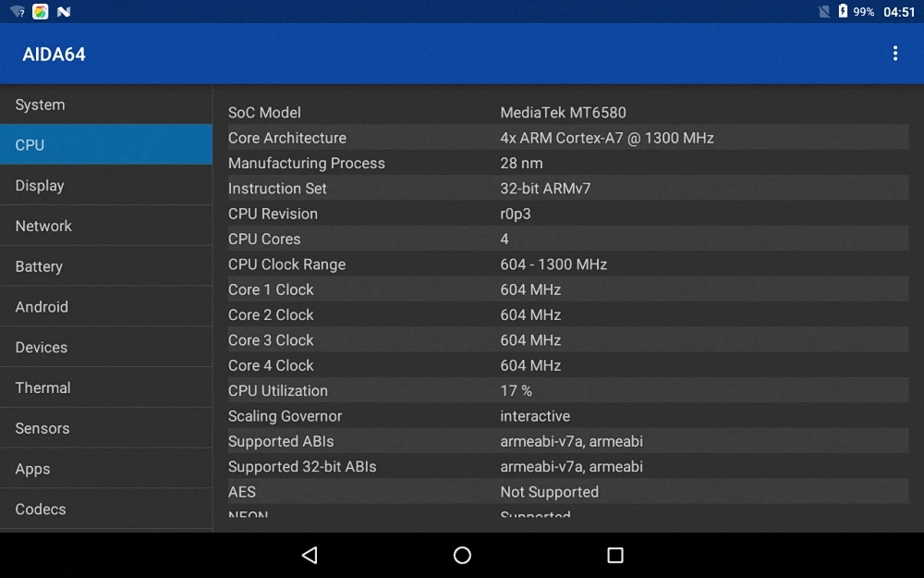Select the CPU Utilization label

pyautogui.click(x=277, y=391)
